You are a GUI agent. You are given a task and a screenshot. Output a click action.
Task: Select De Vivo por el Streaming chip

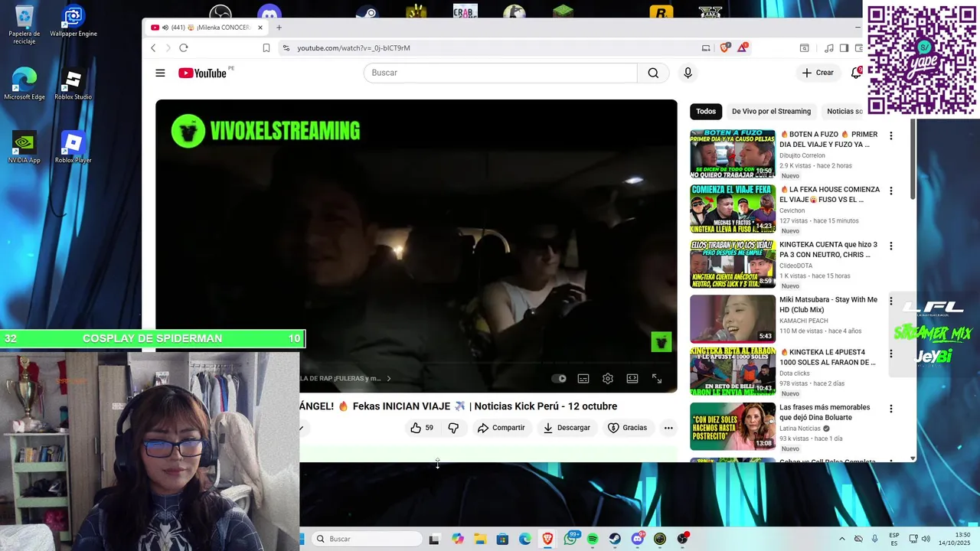[x=771, y=111]
